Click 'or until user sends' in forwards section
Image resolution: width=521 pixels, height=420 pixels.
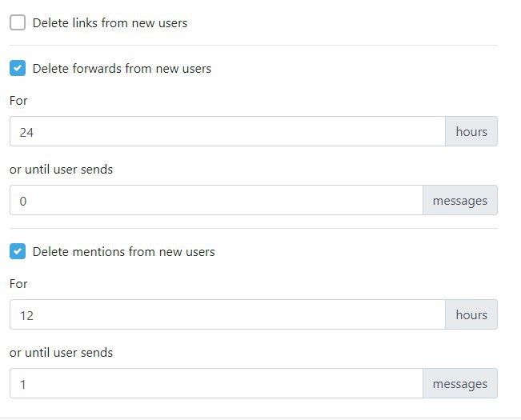click(61, 170)
